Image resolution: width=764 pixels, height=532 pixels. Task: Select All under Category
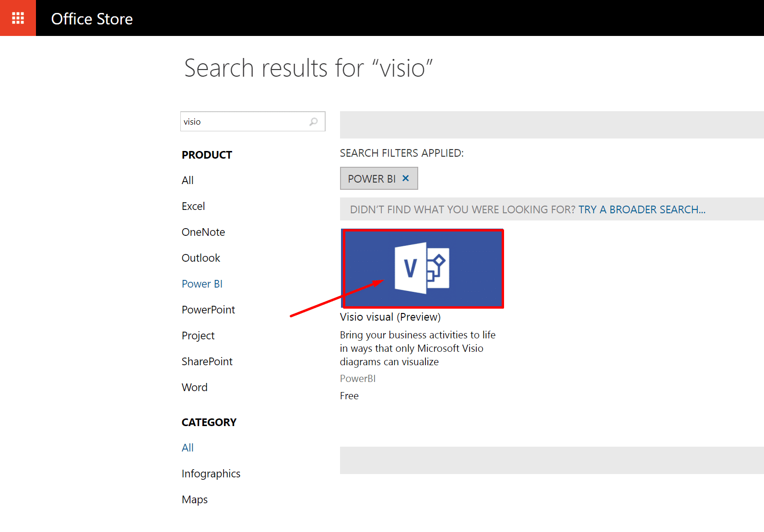[x=188, y=448]
